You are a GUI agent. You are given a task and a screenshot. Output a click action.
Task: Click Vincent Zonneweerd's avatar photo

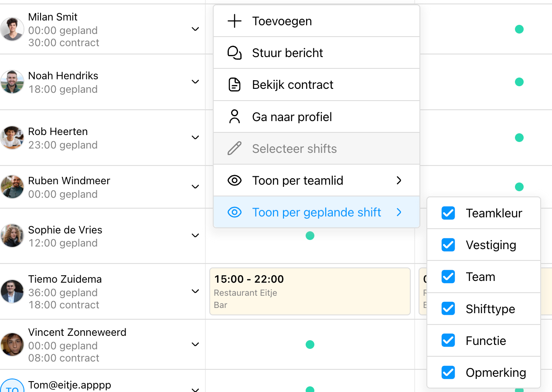[12, 345]
